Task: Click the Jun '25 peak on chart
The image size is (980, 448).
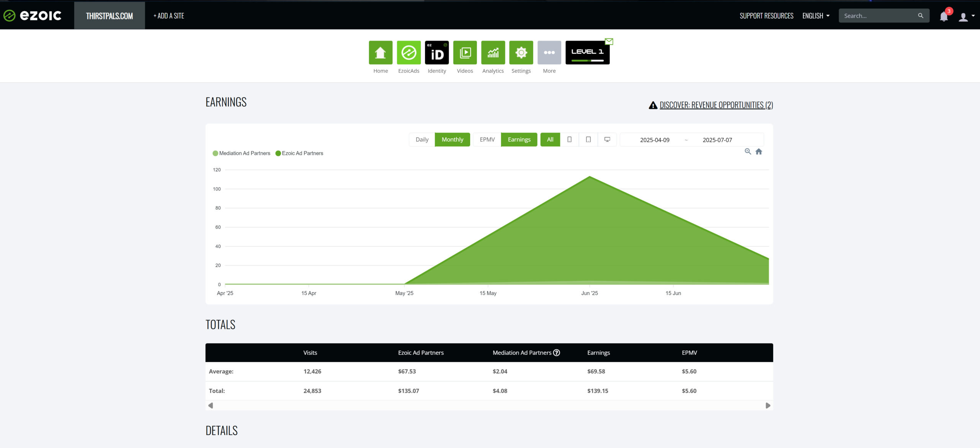Action: click(590, 176)
